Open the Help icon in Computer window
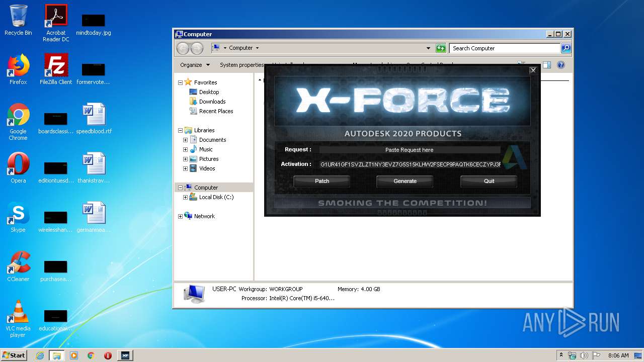644x362 pixels. coord(561,65)
